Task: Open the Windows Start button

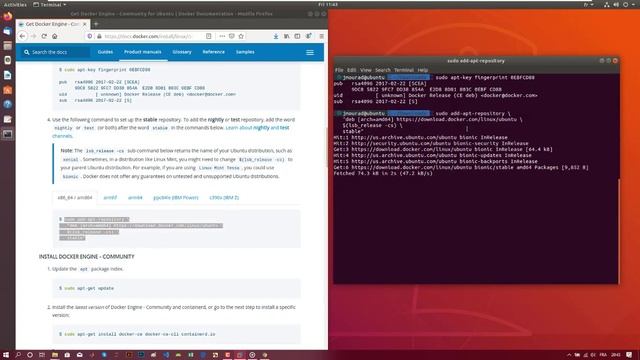Action: [x=6, y=355]
